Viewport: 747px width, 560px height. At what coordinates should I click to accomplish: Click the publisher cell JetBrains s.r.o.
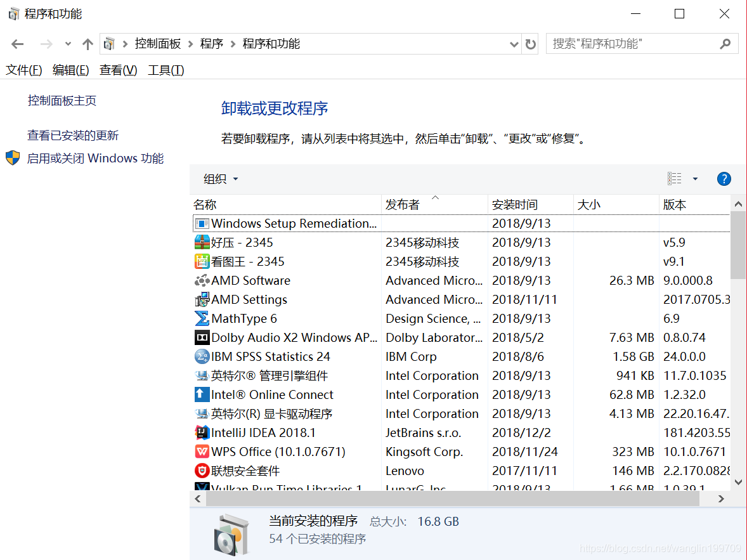[x=424, y=433]
